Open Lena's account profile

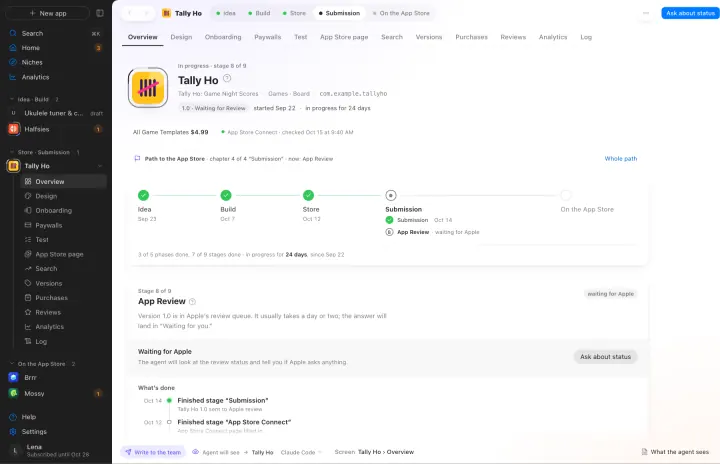click(55, 450)
